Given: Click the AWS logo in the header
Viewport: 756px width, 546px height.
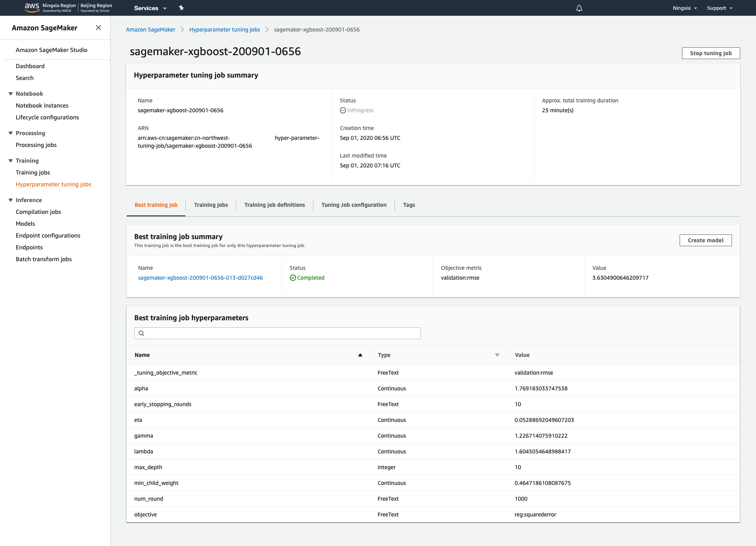Looking at the screenshot, I should pyautogui.click(x=32, y=7).
